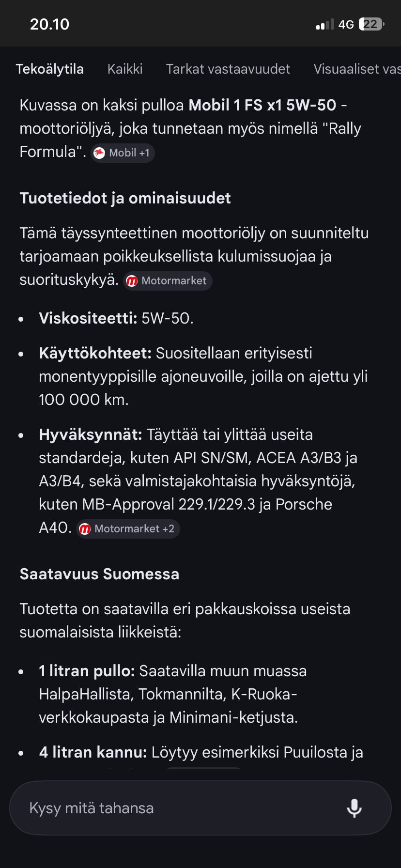Screen dimensions: 401x868
Task: Tap the clock showing 20.10
Action: pyautogui.click(x=49, y=24)
